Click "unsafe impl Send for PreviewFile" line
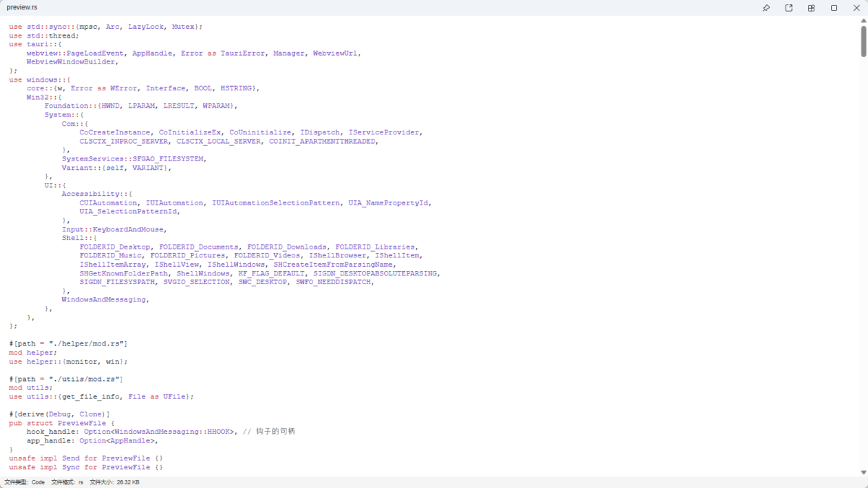868x488 pixels. (86, 458)
